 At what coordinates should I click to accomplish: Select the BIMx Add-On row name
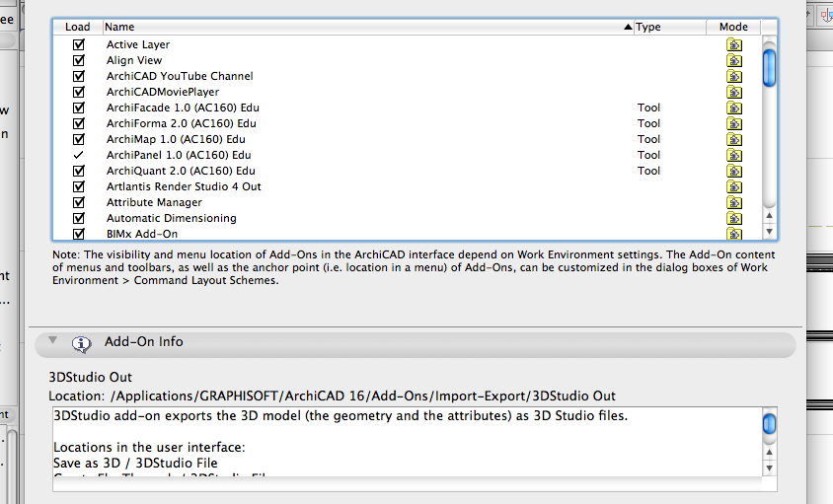tap(142, 234)
